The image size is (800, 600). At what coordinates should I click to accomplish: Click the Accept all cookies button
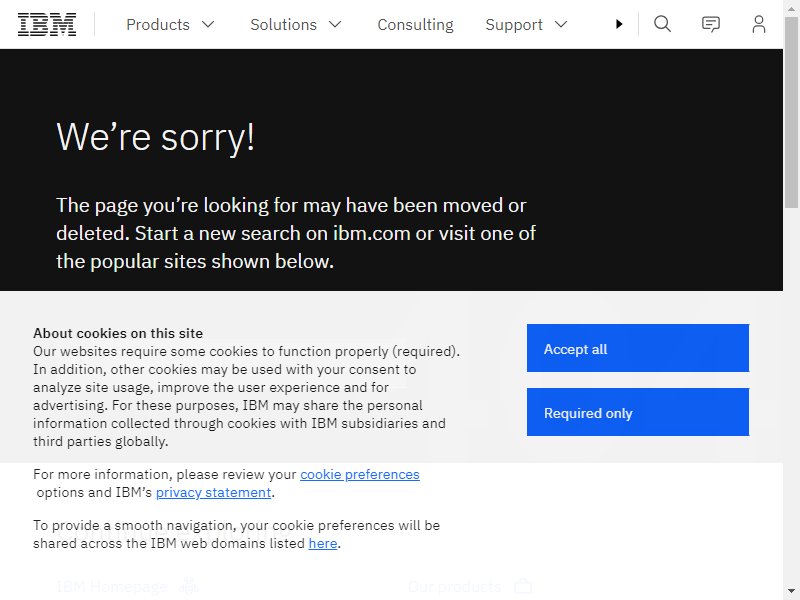coord(638,348)
